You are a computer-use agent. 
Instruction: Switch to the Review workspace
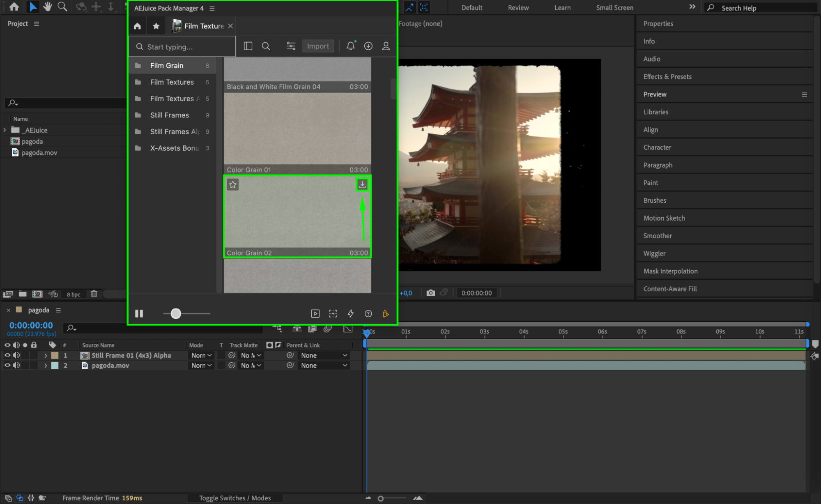[518, 7]
